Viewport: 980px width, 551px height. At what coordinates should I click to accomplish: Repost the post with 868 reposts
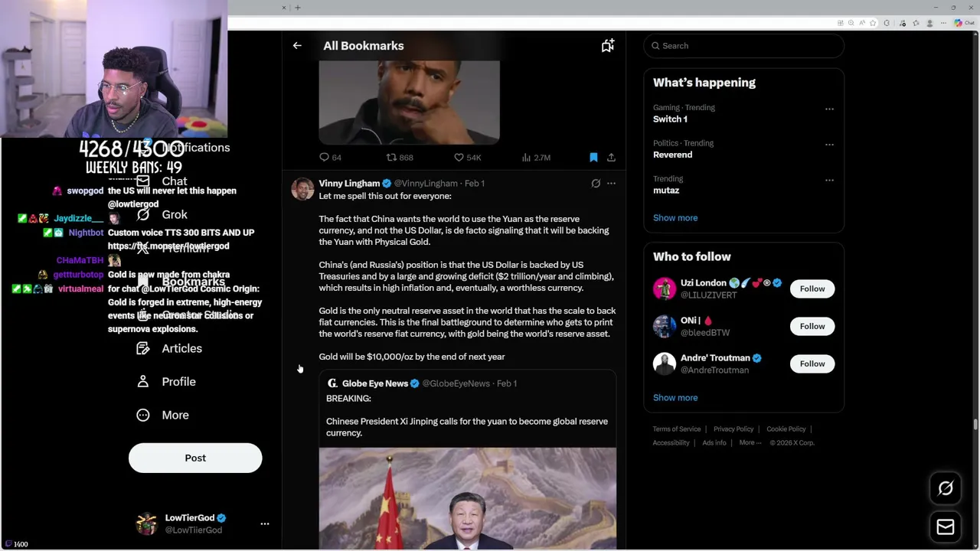[400, 158]
